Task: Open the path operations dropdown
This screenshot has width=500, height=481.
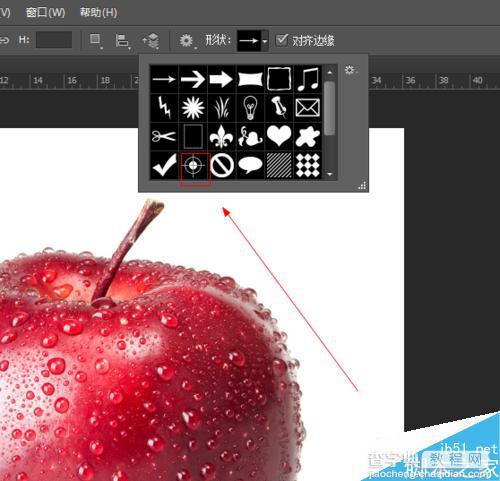Action: pyautogui.click(x=96, y=40)
